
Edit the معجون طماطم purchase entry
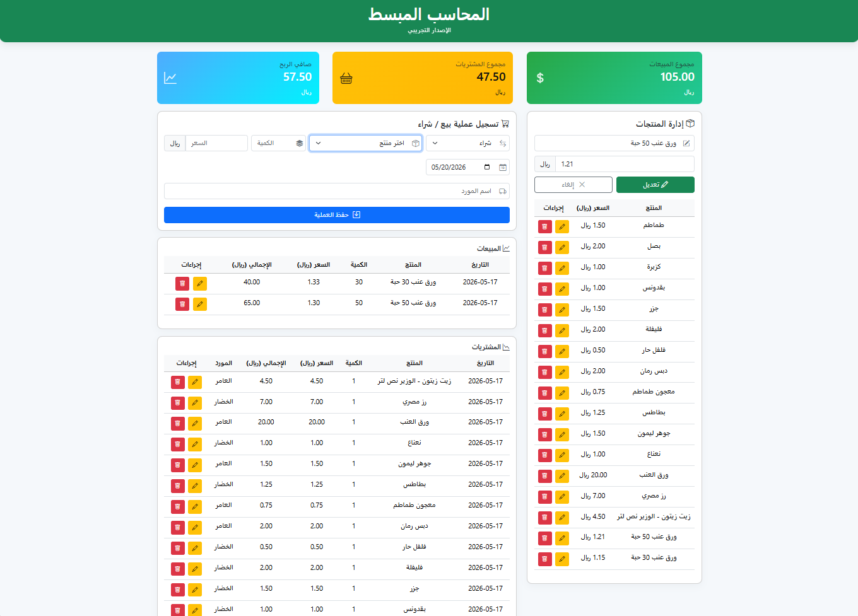(195, 507)
